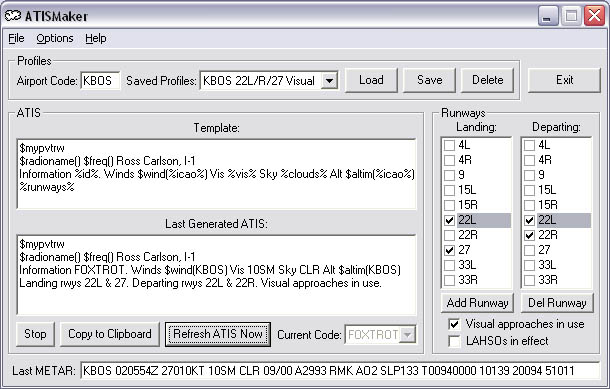Click the Exit button

tap(564, 80)
